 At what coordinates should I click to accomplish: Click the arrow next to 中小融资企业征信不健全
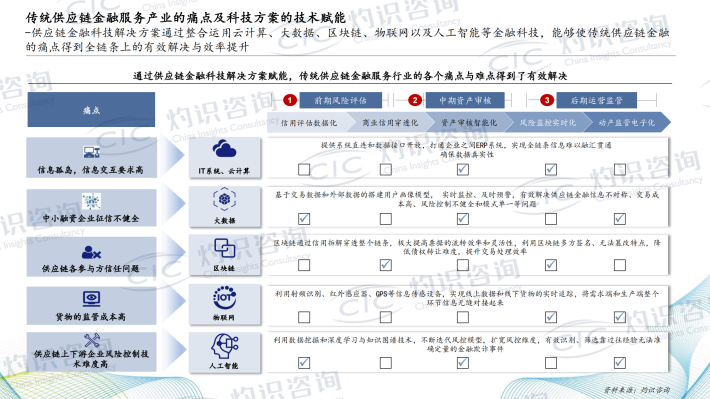(174, 203)
